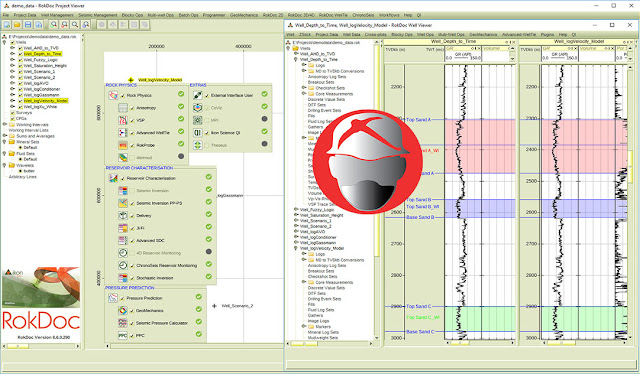Expand Well_AHD_to_TVD in Well Viewer tree
The image size is (640, 374).
coord(296,54)
